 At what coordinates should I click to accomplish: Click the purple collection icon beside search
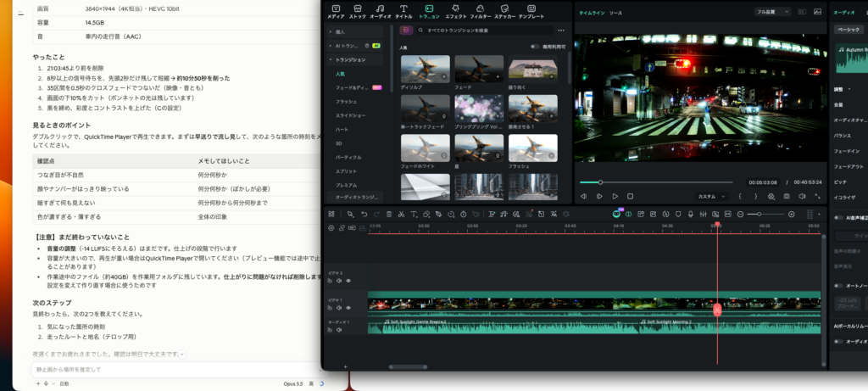406,31
